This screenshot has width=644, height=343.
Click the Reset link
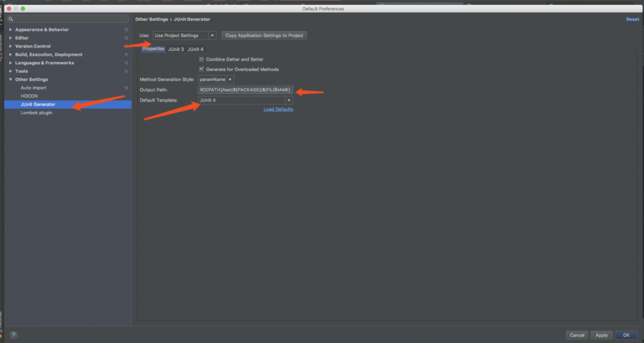(x=632, y=19)
